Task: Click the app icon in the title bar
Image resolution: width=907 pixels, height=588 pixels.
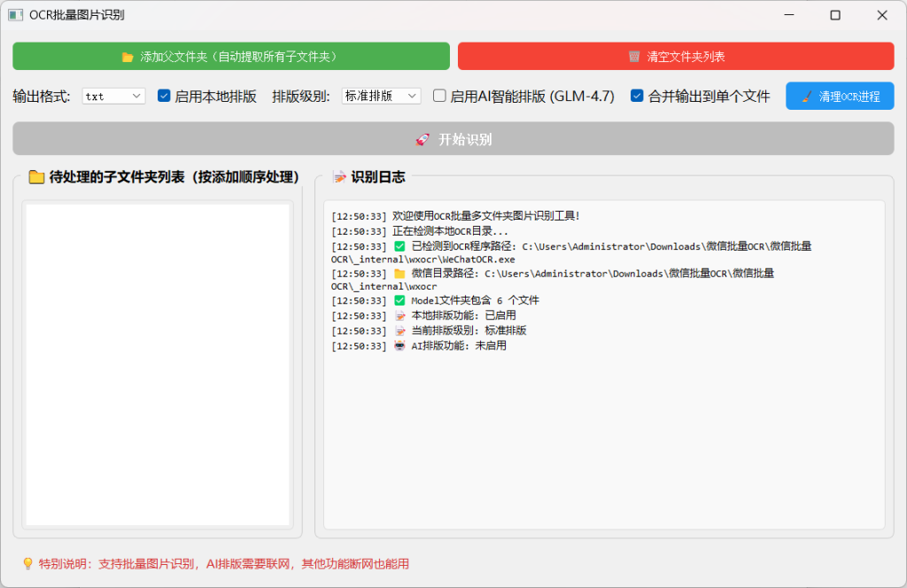Action: [x=15, y=15]
